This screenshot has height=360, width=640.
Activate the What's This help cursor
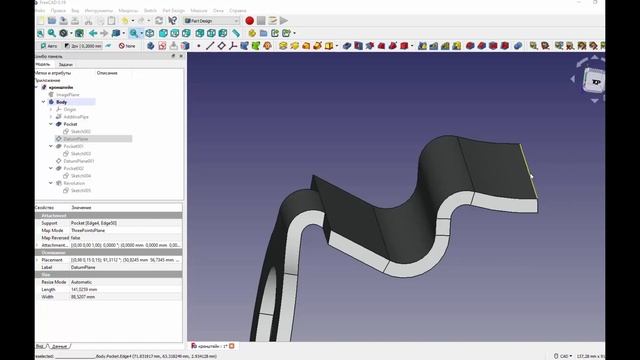tap(173, 20)
